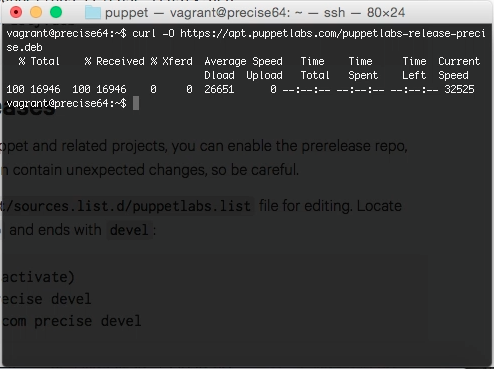Click the apt.puppetlabs.com URL in curl command
The height and width of the screenshot is (369, 494).
pyautogui.click(x=333, y=33)
